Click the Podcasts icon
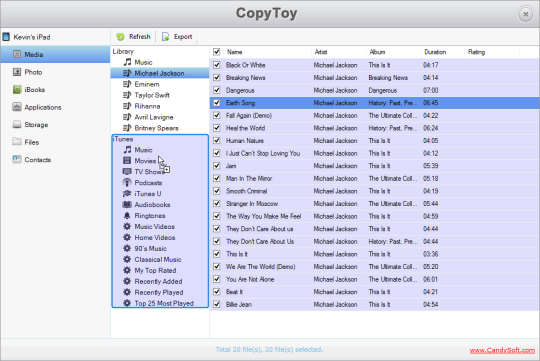 tap(127, 183)
